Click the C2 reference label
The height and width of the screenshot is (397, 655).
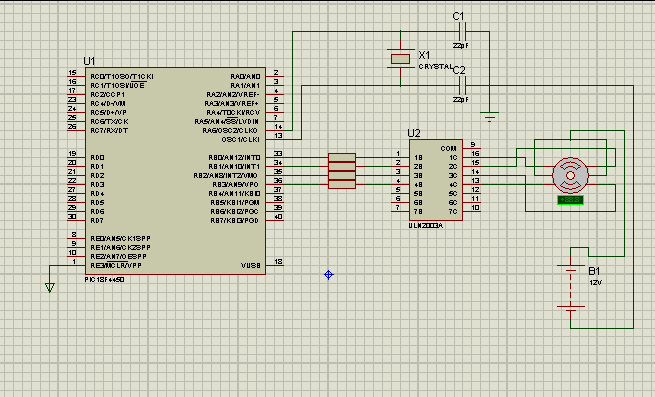point(459,70)
